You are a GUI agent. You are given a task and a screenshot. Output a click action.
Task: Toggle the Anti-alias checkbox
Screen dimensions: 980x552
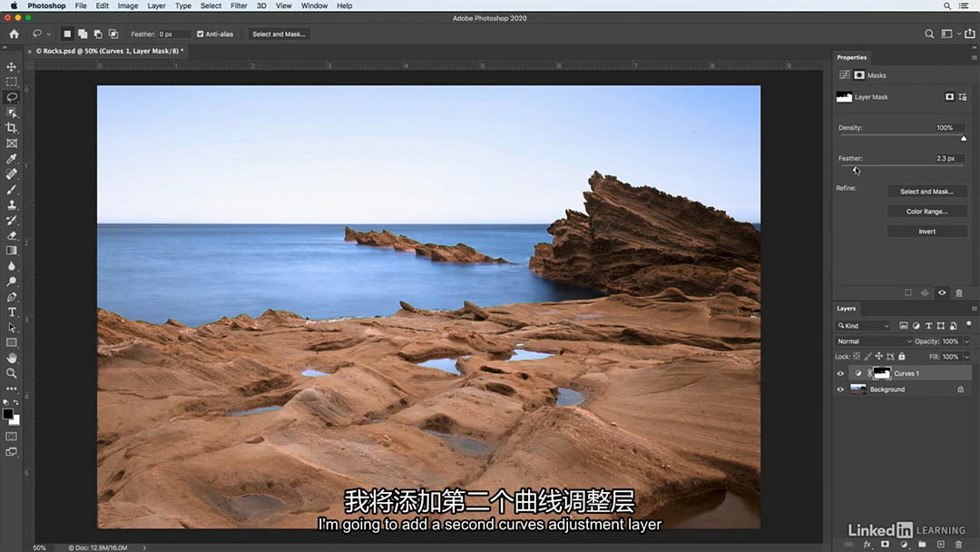pyautogui.click(x=200, y=34)
